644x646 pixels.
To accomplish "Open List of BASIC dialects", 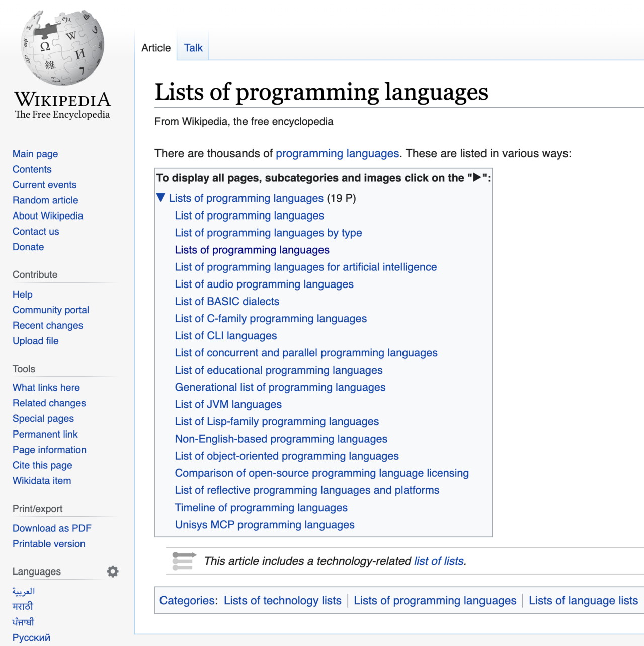I will [x=227, y=301].
